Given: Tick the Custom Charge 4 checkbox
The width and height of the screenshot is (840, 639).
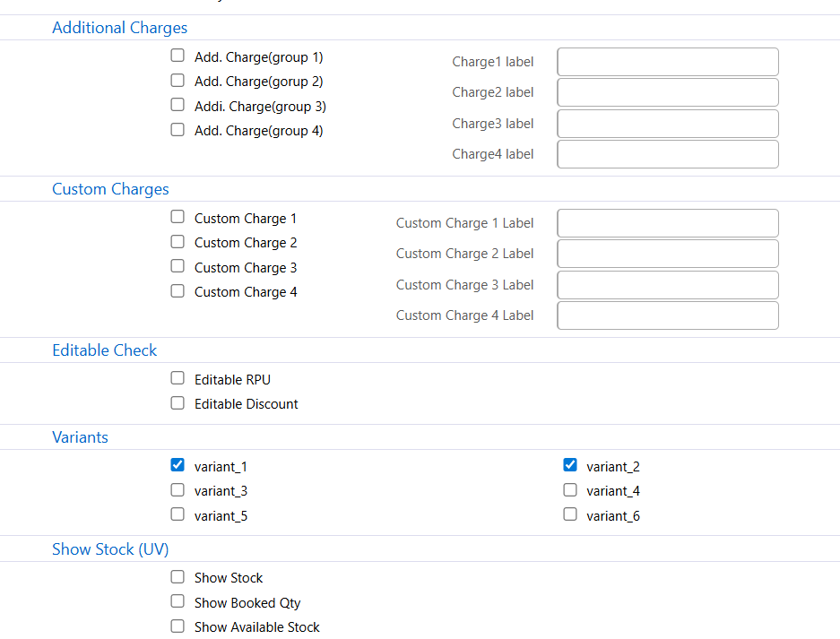Looking at the screenshot, I should pos(178,290).
